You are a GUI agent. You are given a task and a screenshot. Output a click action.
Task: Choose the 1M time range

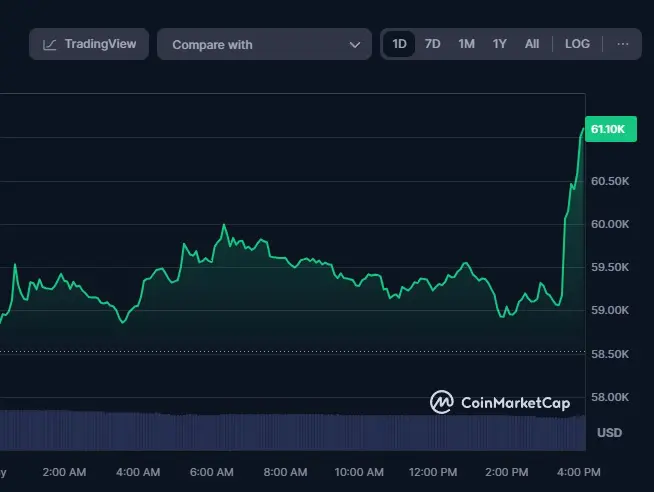[x=466, y=44]
